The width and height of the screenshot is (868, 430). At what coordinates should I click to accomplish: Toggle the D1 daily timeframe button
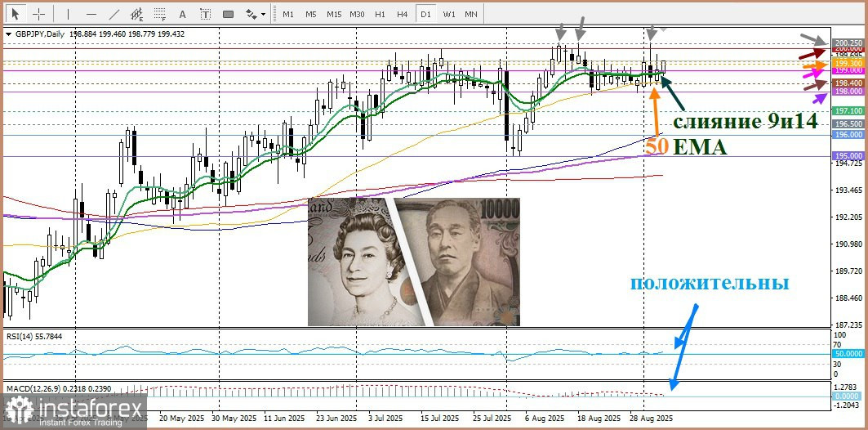click(x=425, y=15)
